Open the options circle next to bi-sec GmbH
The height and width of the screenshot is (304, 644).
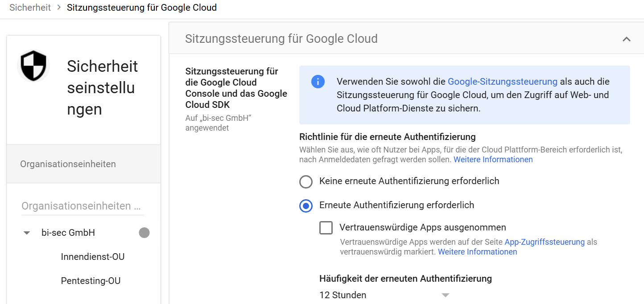pyautogui.click(x=144, y=232)
